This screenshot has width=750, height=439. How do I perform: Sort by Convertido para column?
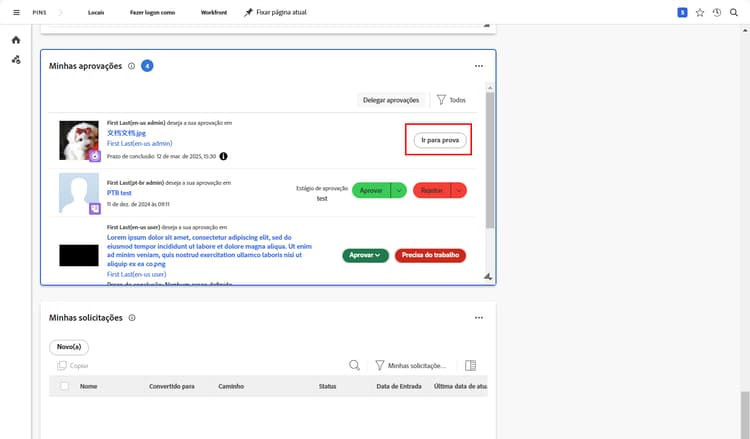click(x=172, y=386)
